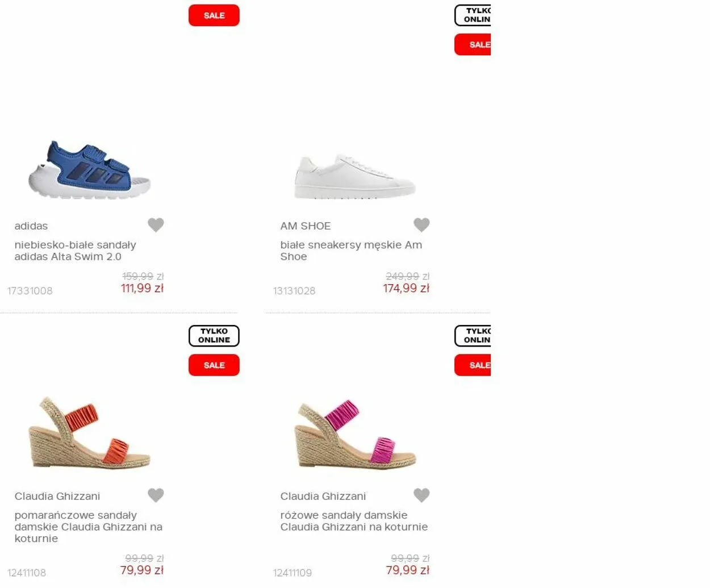
Task: Heart the pink Claudia Ghizzani sandals
Action: [x=421, y=495]
